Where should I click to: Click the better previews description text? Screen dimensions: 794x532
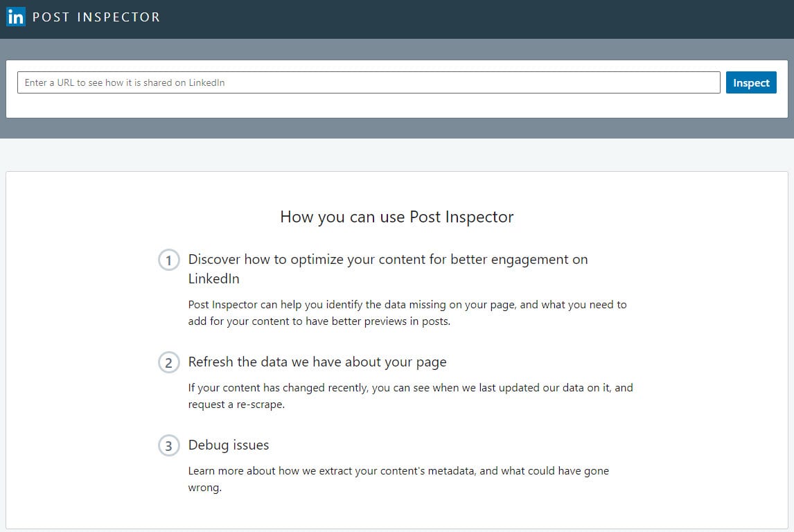coord(407,312)
